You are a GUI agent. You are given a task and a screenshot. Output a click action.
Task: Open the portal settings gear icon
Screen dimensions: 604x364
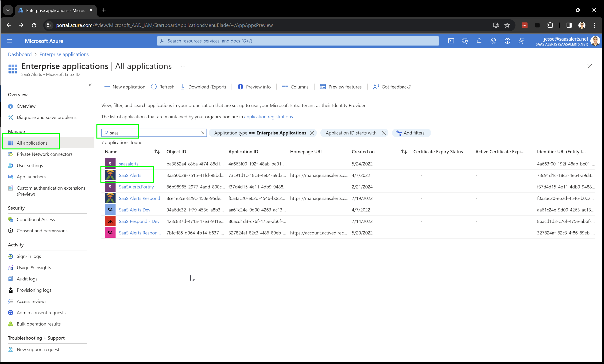[493, 41]
